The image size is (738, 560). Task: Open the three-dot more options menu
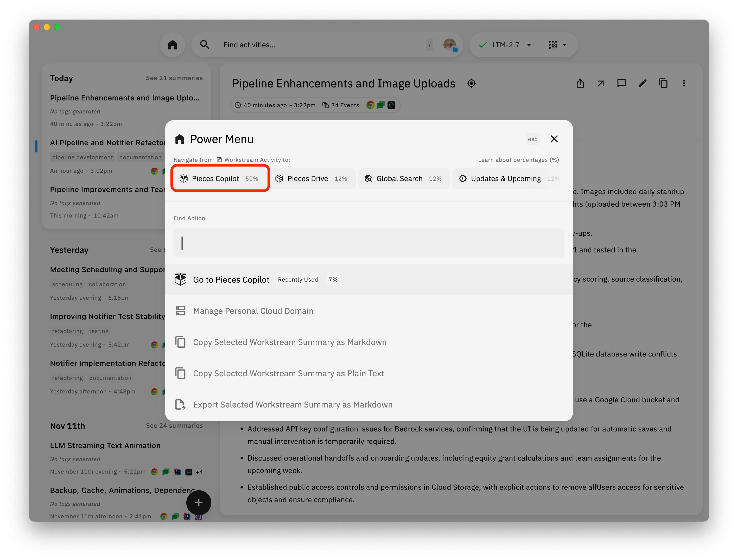coord(684,83)
